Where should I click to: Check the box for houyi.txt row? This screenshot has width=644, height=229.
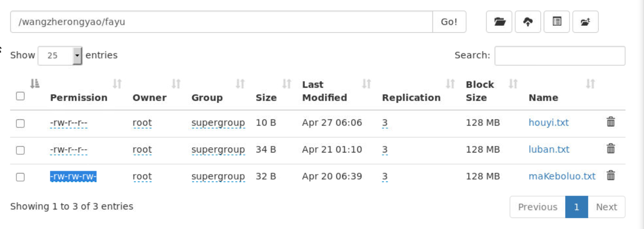click(x=20, y=123)
